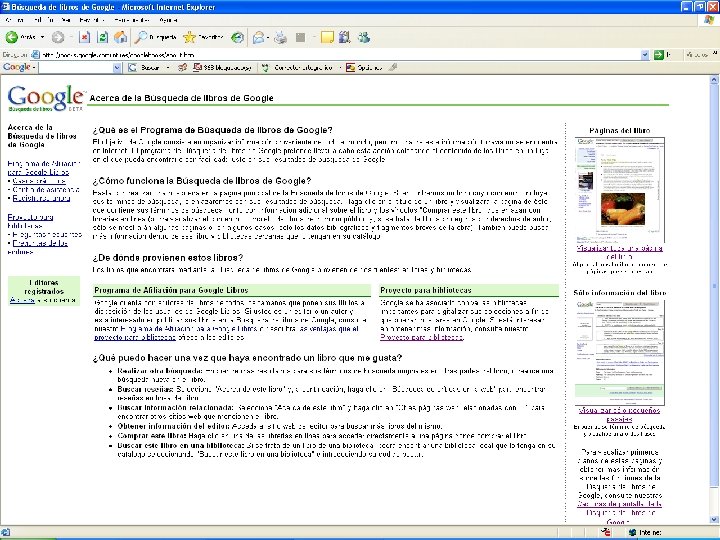The image size is (720, 540).
Task: Click the Acceder link under Editores registrados
Action: coord(22,300)
